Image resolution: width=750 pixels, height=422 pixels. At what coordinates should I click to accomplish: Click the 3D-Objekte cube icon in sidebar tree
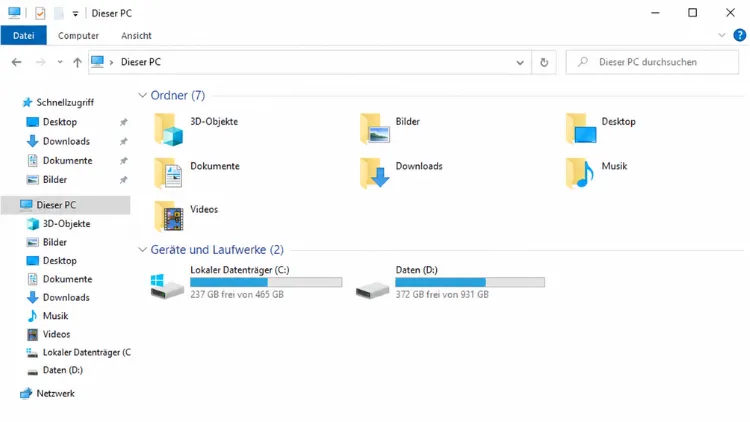[33, 223]
